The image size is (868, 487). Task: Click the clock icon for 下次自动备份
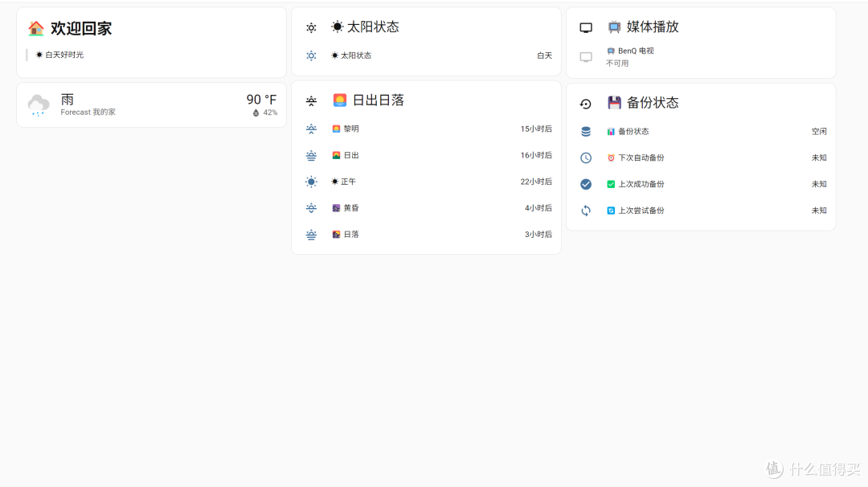(x=586, y=158)
